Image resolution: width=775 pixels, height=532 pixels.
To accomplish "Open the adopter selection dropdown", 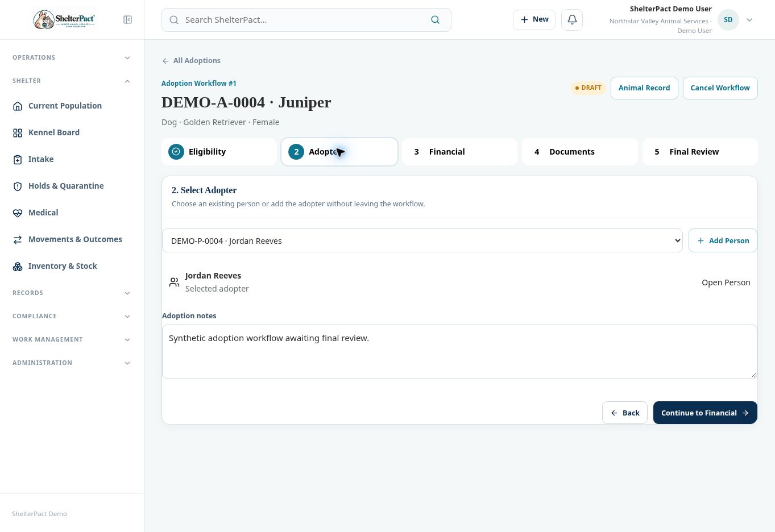I will point(422,240).
